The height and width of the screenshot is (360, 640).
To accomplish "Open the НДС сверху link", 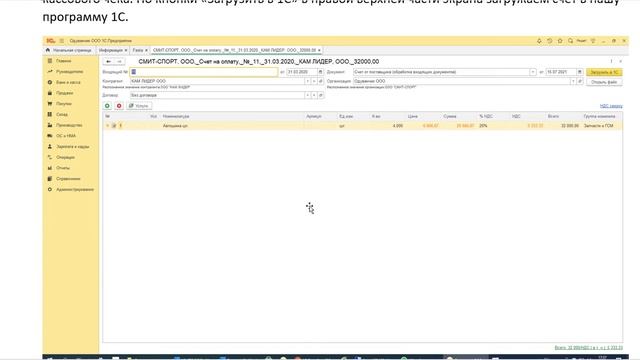I will pos(611,106).
